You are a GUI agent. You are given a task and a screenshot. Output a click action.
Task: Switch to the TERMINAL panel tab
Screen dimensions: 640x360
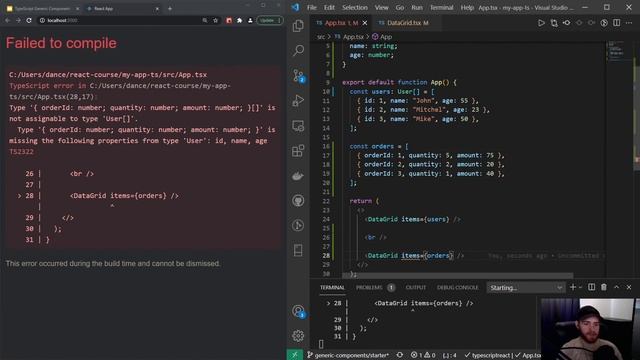(x=332, y=287)
